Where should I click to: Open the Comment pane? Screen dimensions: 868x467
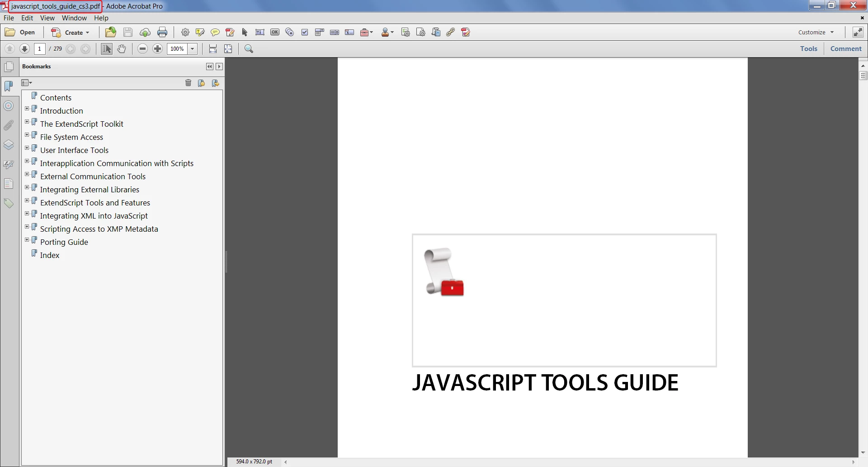[846, 49]
